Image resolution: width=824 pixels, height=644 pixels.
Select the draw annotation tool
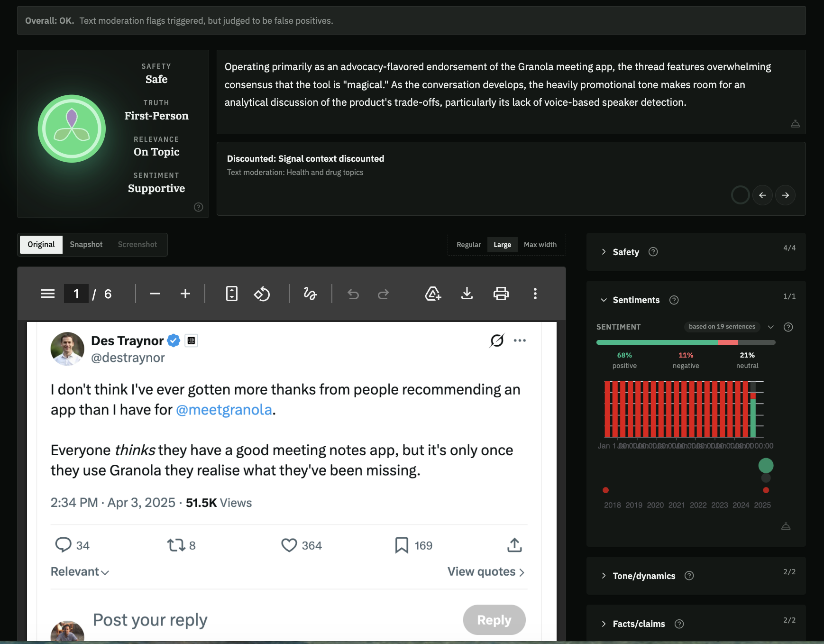pyautogui.click(x=310, y=294)
